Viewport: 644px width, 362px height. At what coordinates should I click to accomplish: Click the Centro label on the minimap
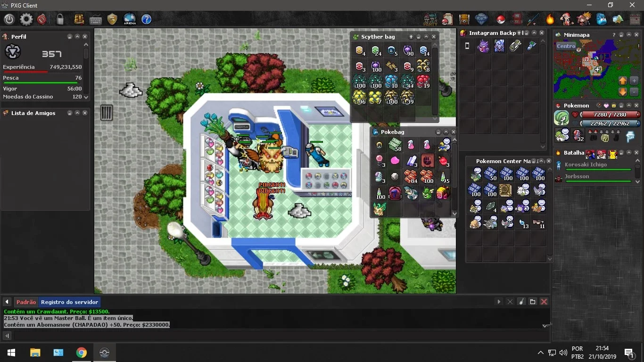(x=566, y=46)
